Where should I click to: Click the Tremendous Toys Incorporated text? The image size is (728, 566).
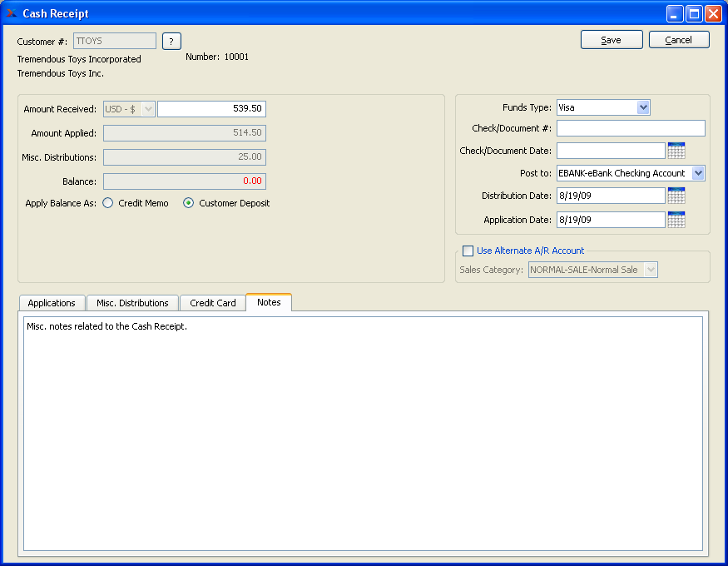(79, 59)
